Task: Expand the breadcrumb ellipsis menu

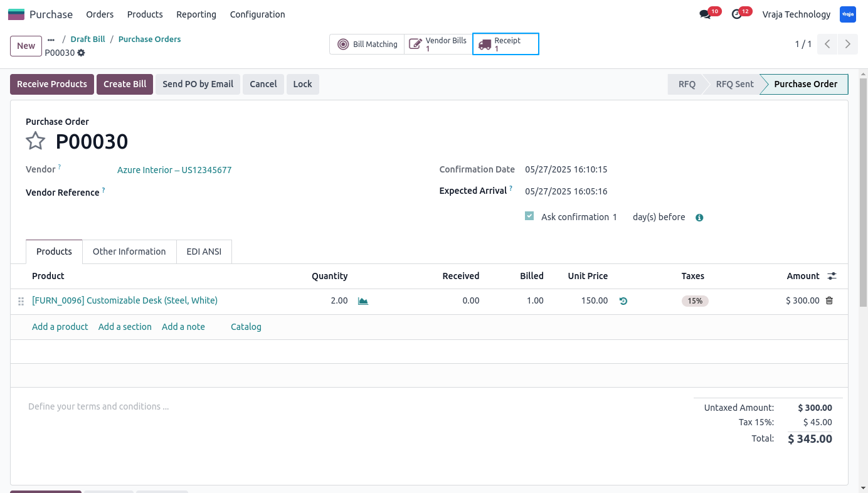Action: [x=51, y=40]
